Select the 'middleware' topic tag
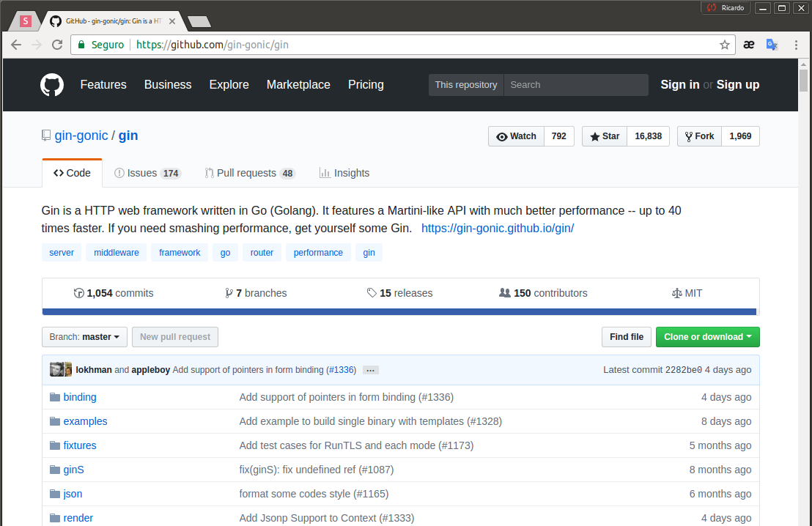Image resolution: width=812 pixels, height=526 pixels. coord(117,253)
